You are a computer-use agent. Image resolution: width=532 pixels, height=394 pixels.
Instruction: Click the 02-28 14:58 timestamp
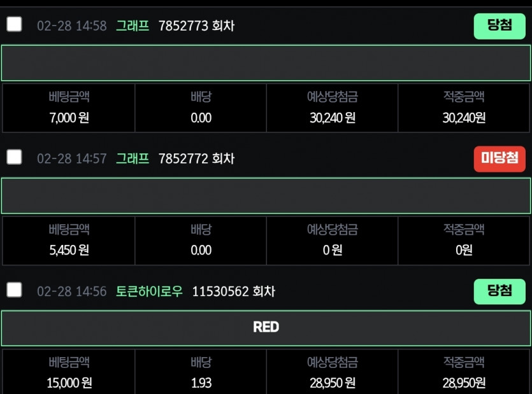coord(72,25)
